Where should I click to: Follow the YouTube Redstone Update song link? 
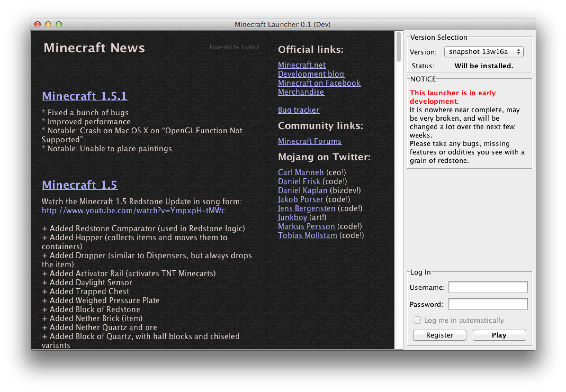point(133,211)
